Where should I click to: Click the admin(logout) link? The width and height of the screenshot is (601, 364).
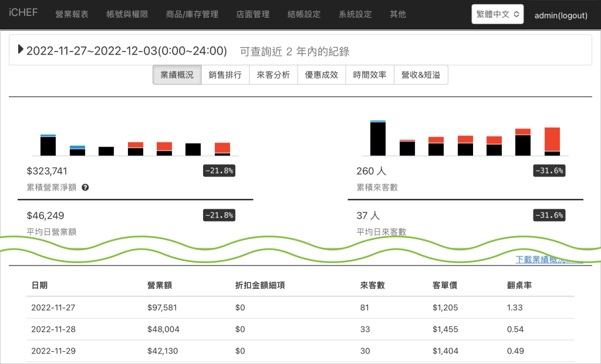pyautogui.click(x=561, y=15)
